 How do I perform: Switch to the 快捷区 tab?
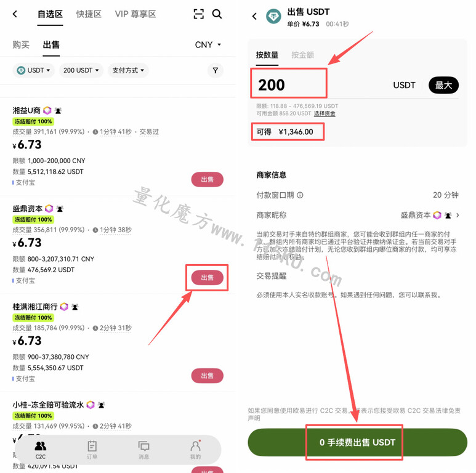89,14
